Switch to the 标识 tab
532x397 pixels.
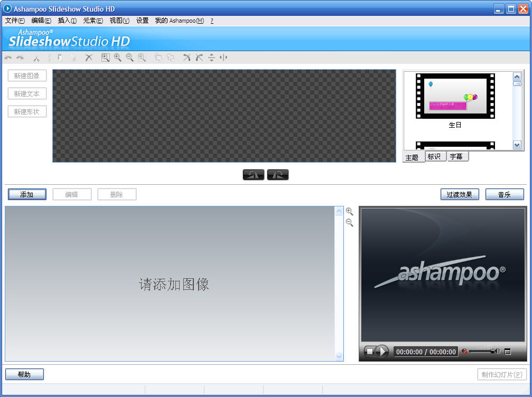pyautogui.click(x=435, y=156)
